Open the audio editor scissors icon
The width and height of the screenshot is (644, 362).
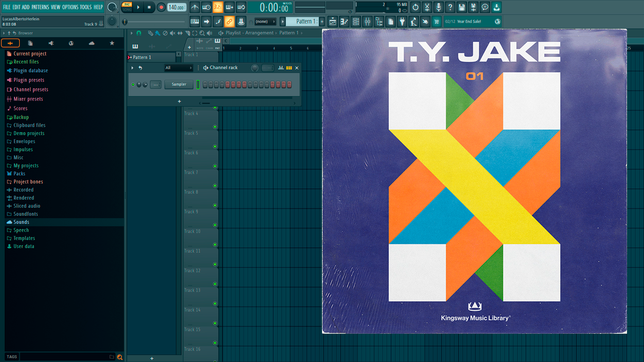[x=427, y=7]
